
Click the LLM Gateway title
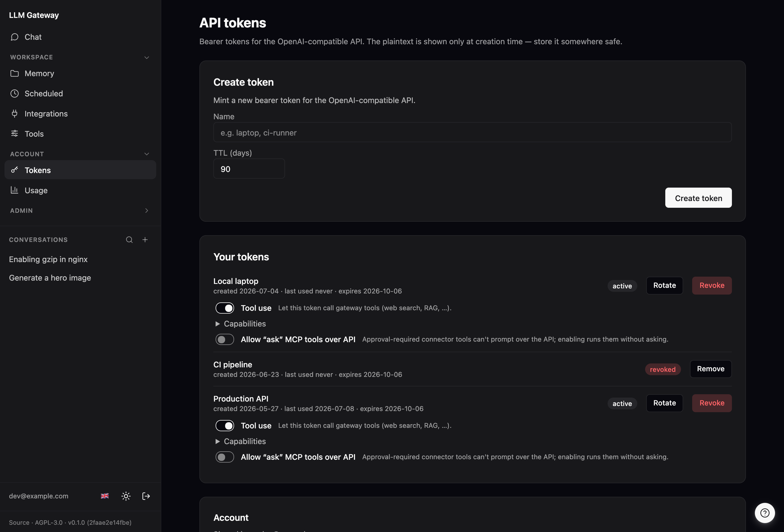[x=34, y=15]
